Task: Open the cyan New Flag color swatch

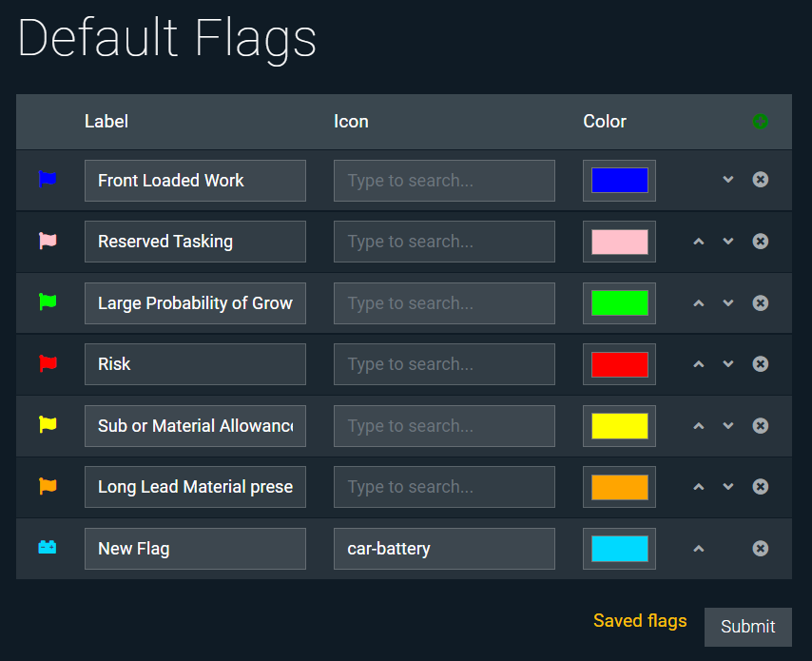Action: click(619, 549)
